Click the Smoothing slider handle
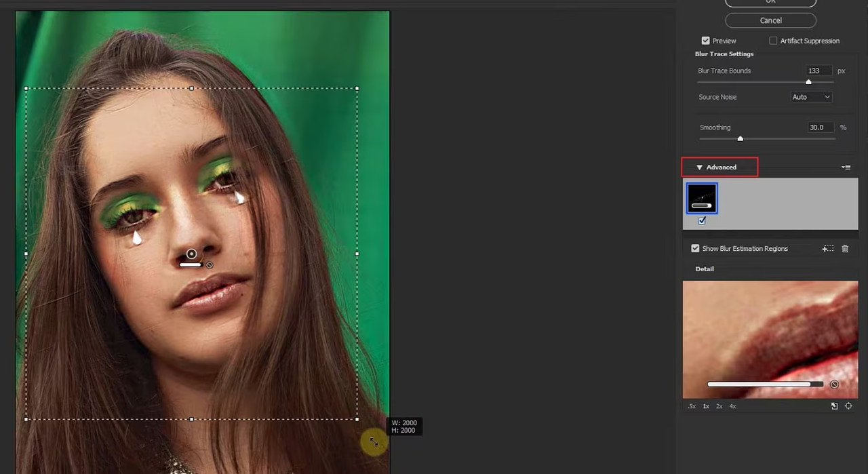Image resolution: width=868 pixels, height=474 pixels. (740, 138)
